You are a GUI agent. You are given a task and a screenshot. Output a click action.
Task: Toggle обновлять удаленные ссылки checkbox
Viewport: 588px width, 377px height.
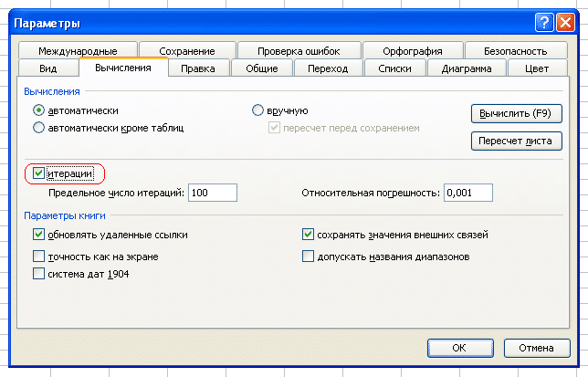pyautogui.click(x=38, y=235)
